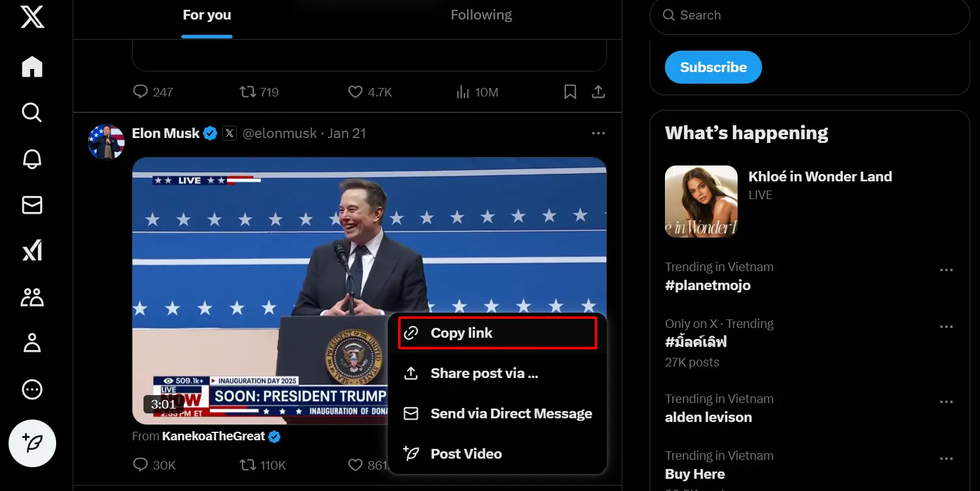Go to Home in the sidebar
Image resolution: width=980 pixels, height=491 pixels.
click(x=32, y=67)
